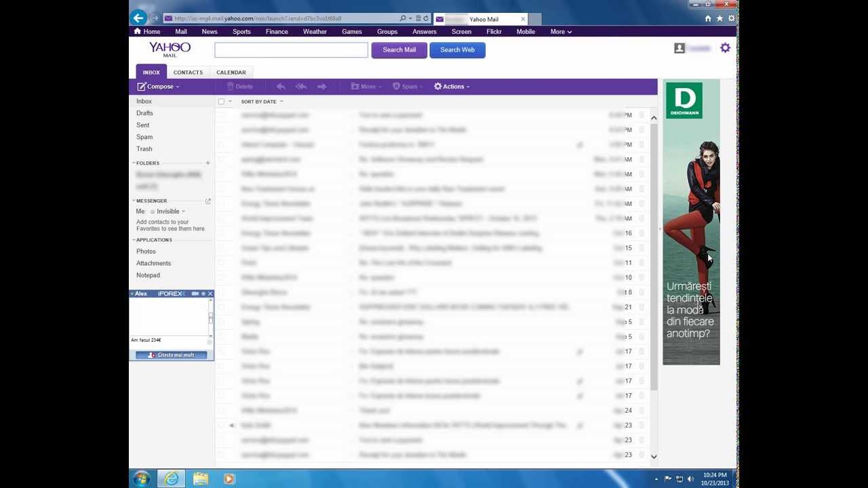868x488 pixels.
Task: Click the message list scrollbar down arrow
Action: coord(654,456)
